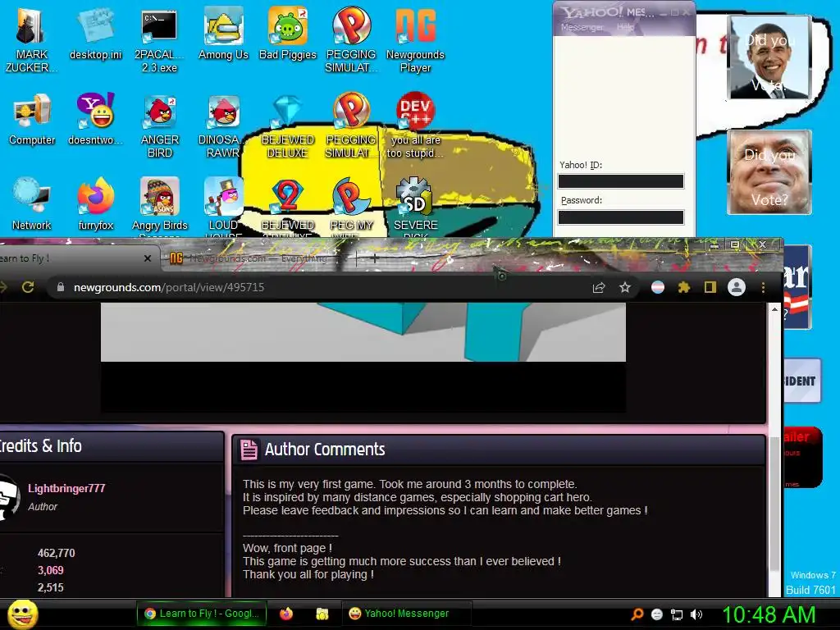Open the MARK ZUCKER... desktop icon
Screen dimensions: 840x630
31,40
